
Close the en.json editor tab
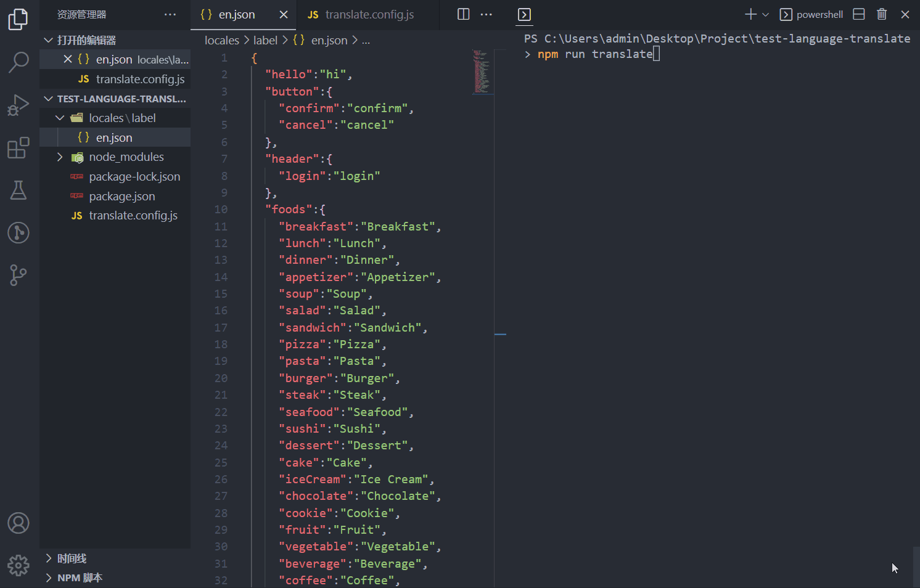(284, 14)
